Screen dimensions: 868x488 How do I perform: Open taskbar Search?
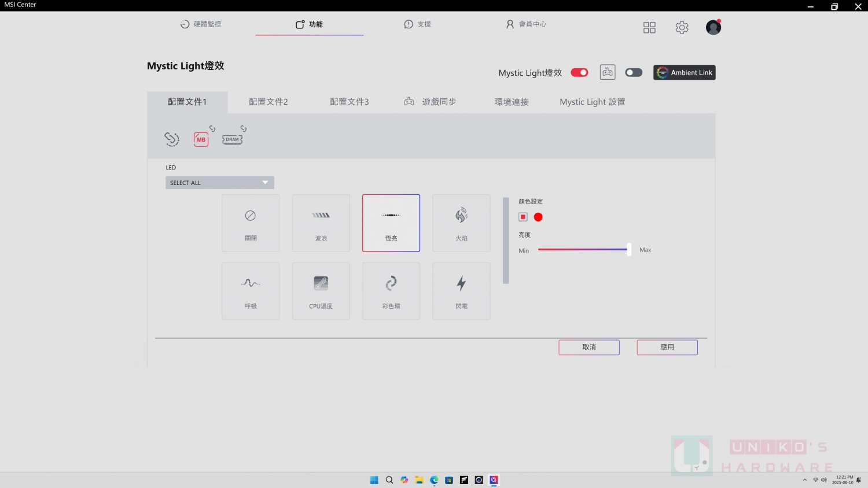tap(389, 480)
